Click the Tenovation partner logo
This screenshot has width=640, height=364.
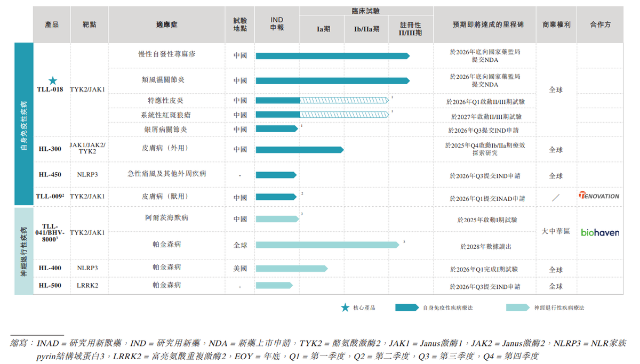599,196
